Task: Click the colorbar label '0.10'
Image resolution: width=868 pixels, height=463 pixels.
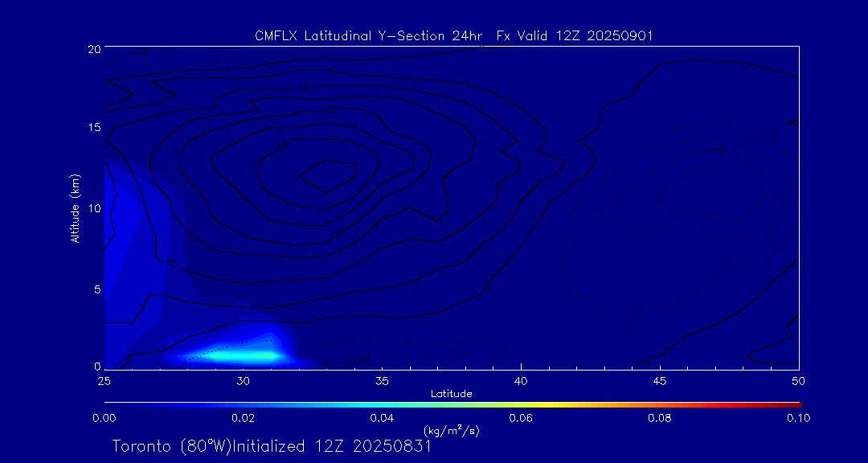Action: (x=798, y=418)
